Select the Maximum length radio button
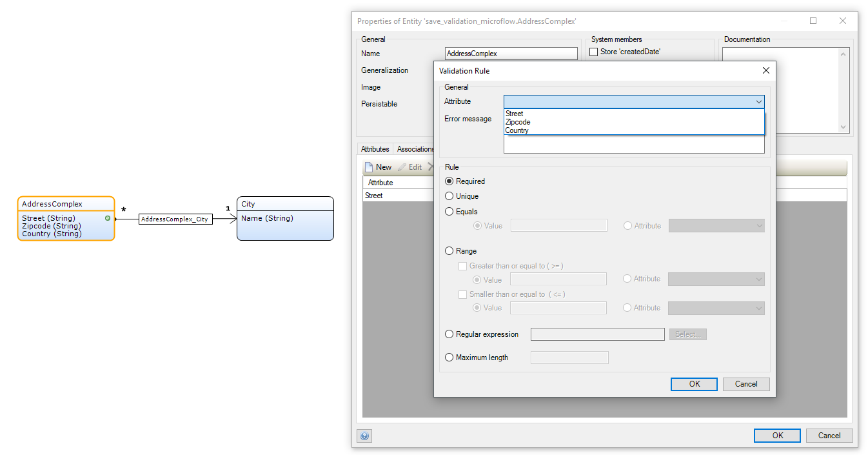Image resolution: width=868 pixels, height=455 pixels. click(449, 358)
